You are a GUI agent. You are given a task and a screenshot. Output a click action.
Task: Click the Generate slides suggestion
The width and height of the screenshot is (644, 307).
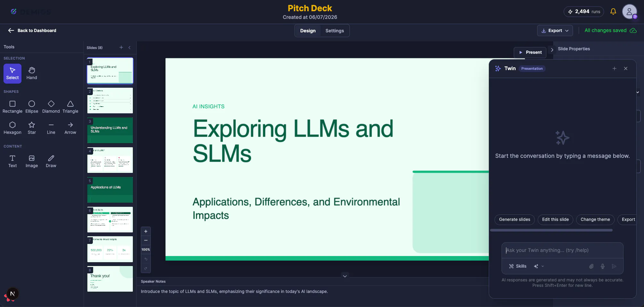[x=515, y=220]
